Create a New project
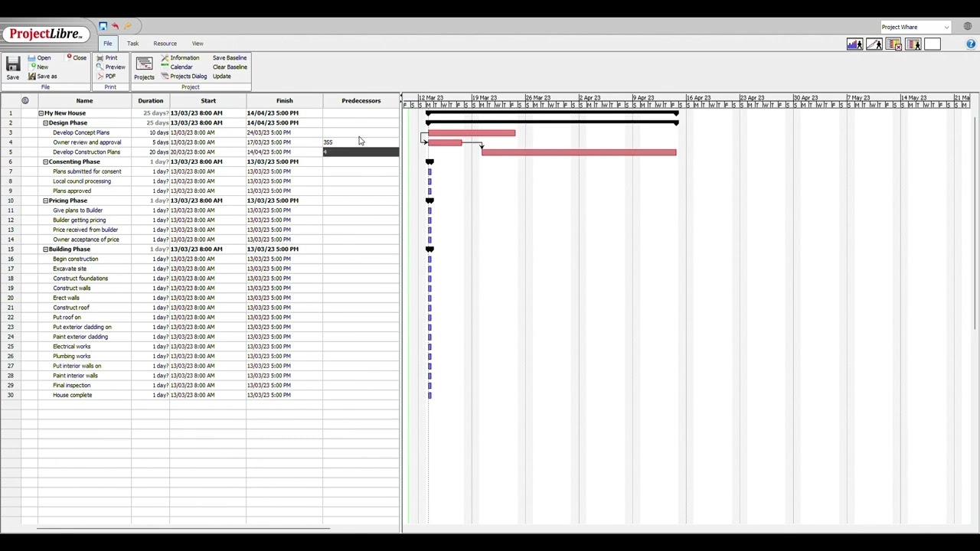 coord(38,67)
